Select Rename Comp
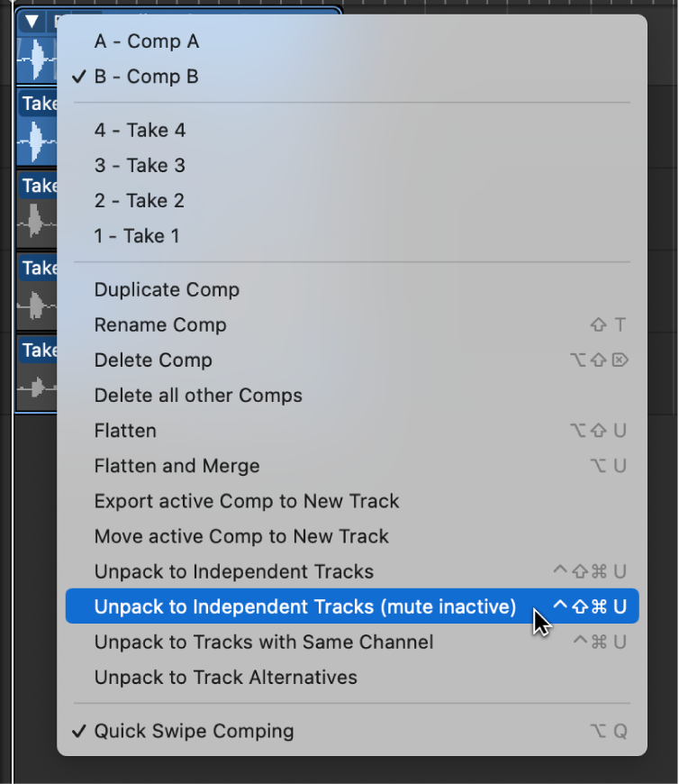The width and height of the screenshot is (679, 784). (x=159, y=324)
